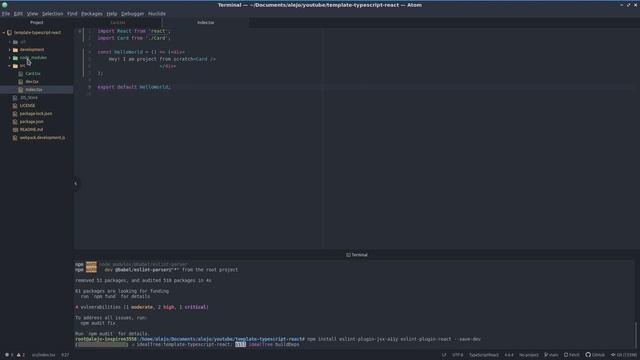
Task: Open package-lock.json in the tree
Action: click(x=36, y=113)
